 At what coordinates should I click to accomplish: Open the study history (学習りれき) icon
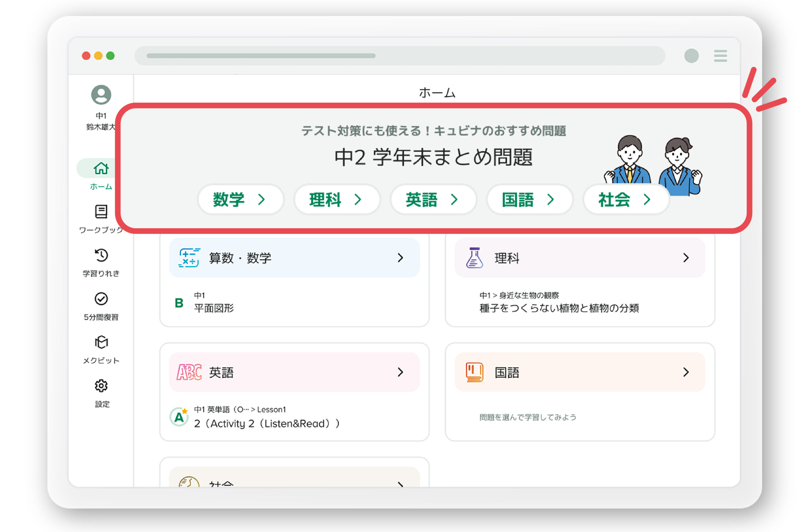coord(101,256)
